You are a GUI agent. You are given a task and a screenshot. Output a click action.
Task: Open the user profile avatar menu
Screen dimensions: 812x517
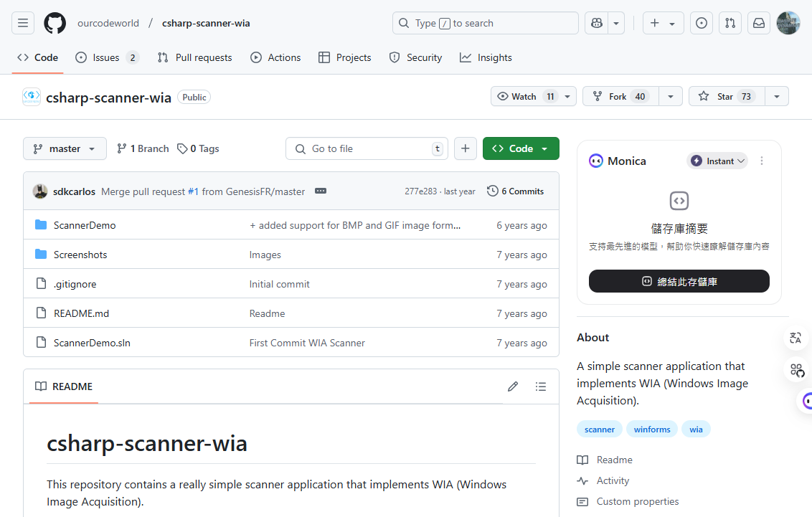pyautogui.click(x=788, y=23)
